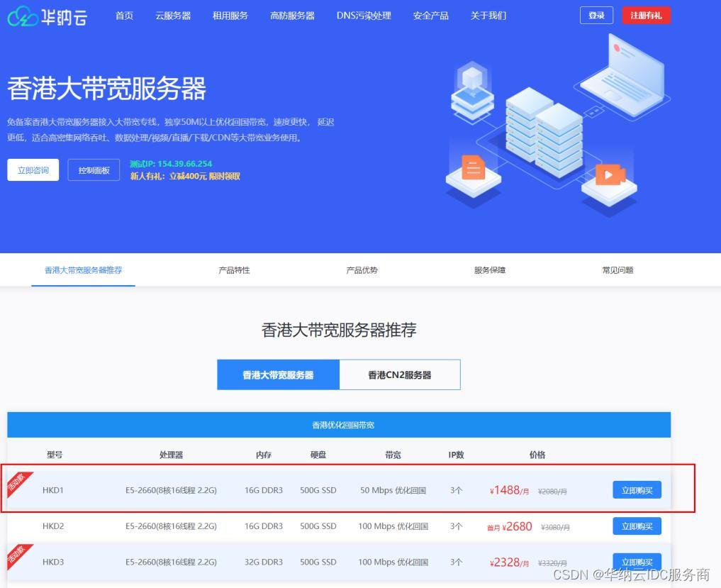This screenshot has height=588, width=721.
Task: Switch to the 产品优势 tab
Action: (x=362, y=270)
